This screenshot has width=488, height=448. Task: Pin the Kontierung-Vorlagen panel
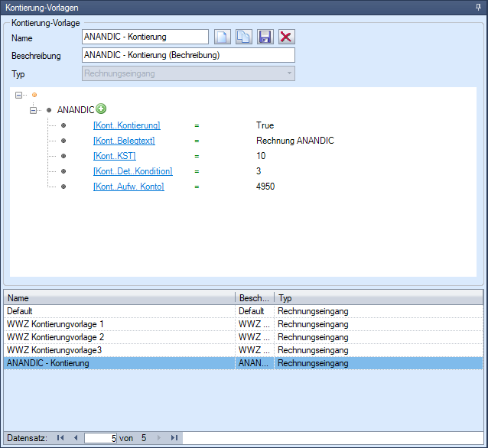pos(478,6)
